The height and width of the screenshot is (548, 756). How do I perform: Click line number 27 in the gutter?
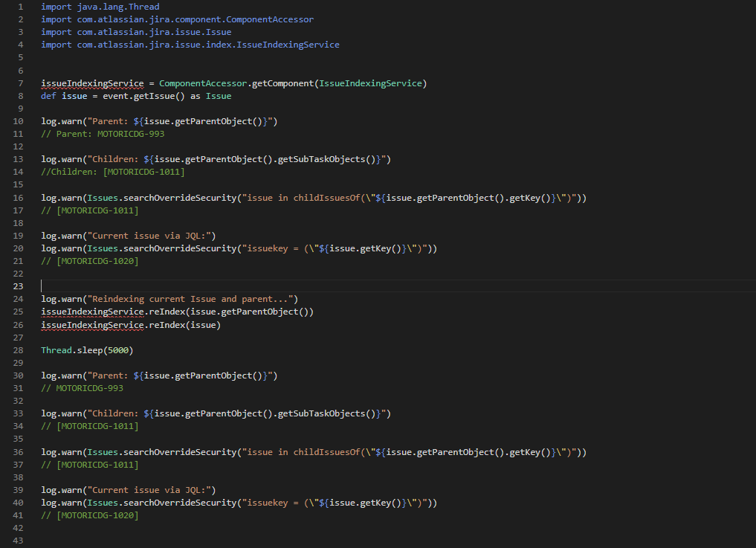coord(18,338)
